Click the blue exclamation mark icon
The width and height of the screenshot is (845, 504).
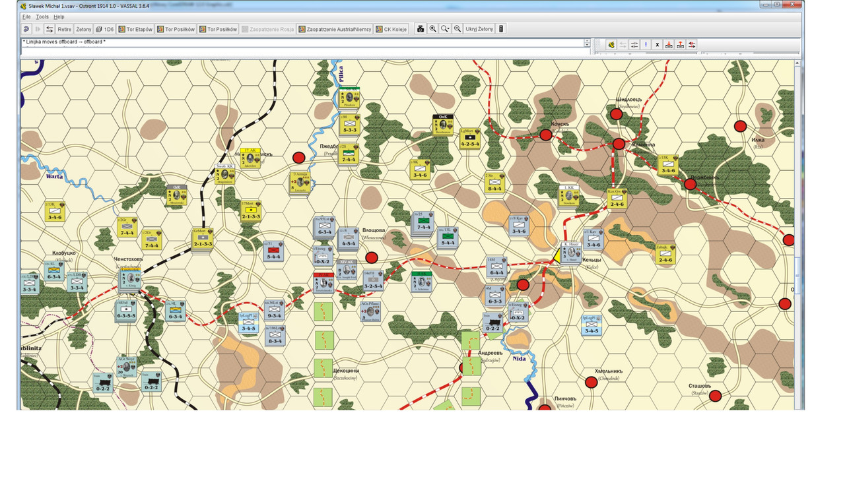coord(646,45)
